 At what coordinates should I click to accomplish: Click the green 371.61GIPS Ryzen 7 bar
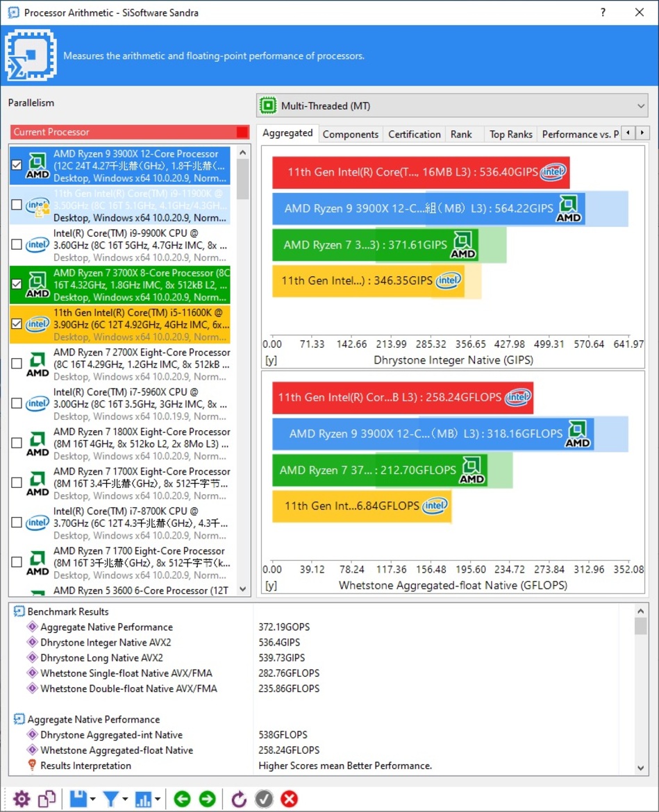click(375, 244)
